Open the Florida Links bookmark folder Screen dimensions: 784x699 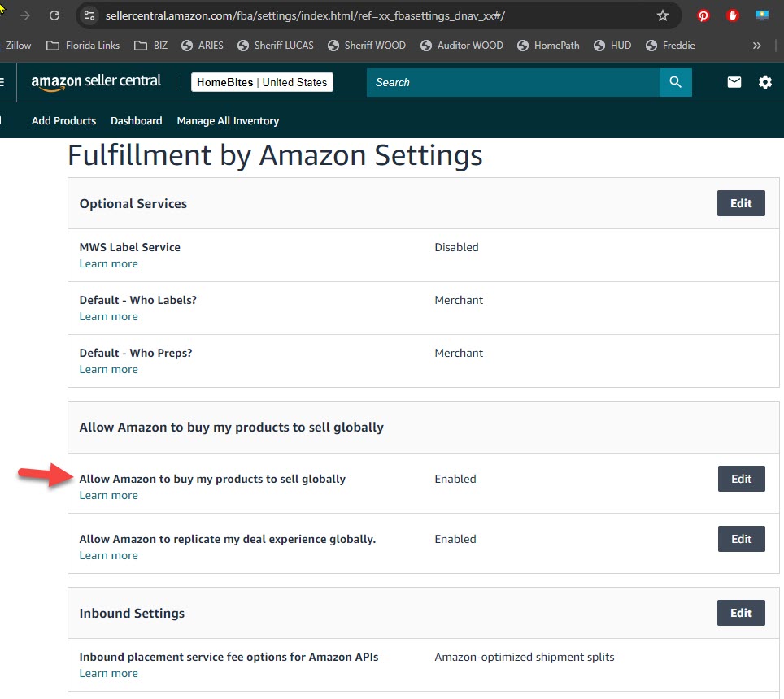click(83, 46)
